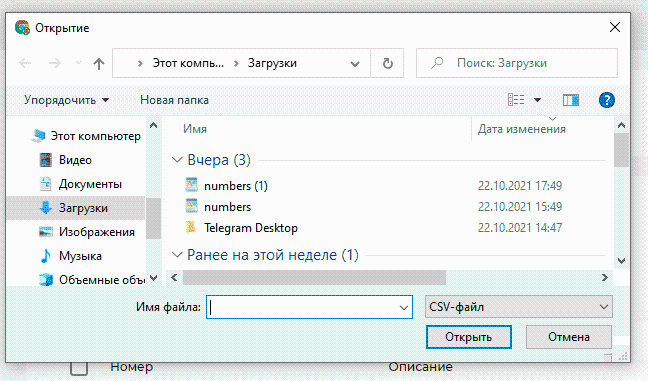Open the CSV-файл file type dropdown
Image resolution: width=648 pixels, height=381 pixels.
point(519,307)
